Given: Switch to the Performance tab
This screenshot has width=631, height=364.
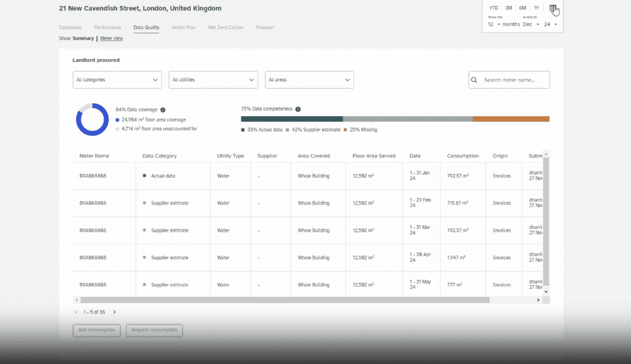Looking at the screenshot, I should [107, 27].
